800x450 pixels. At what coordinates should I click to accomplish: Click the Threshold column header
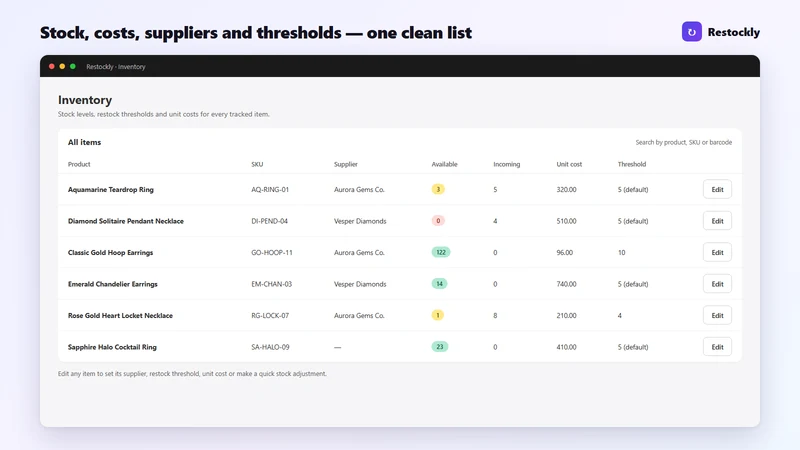[x=632, y=164]
